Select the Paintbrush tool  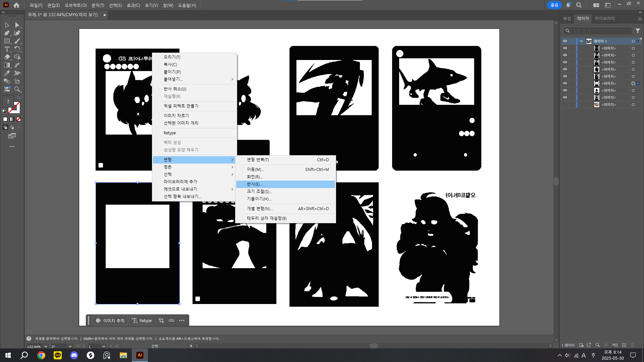coord(17,41)
